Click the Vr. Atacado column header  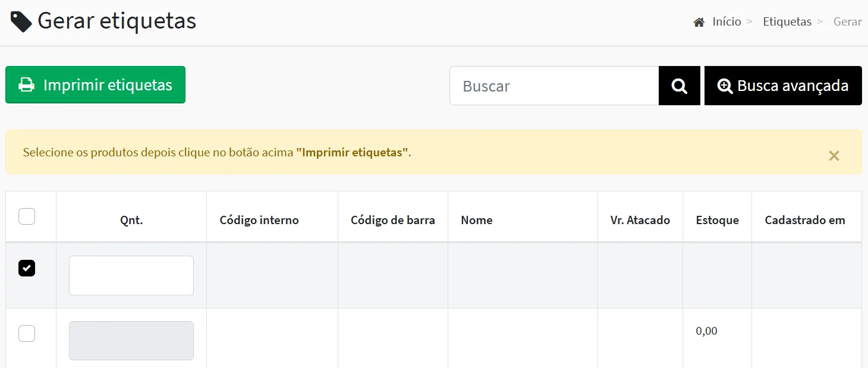(640, 220)
